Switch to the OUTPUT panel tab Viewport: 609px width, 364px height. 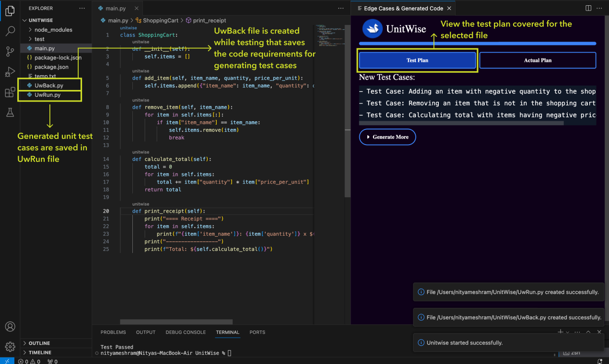[x=146, y=332]
